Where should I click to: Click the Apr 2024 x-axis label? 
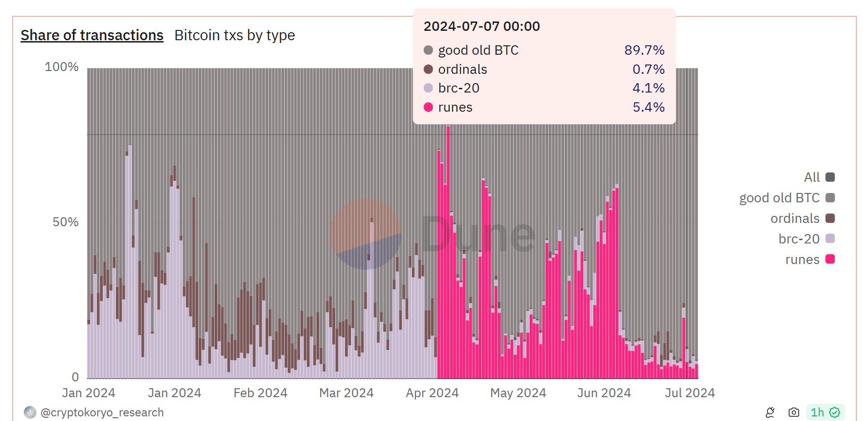click(x=432, y=393)
